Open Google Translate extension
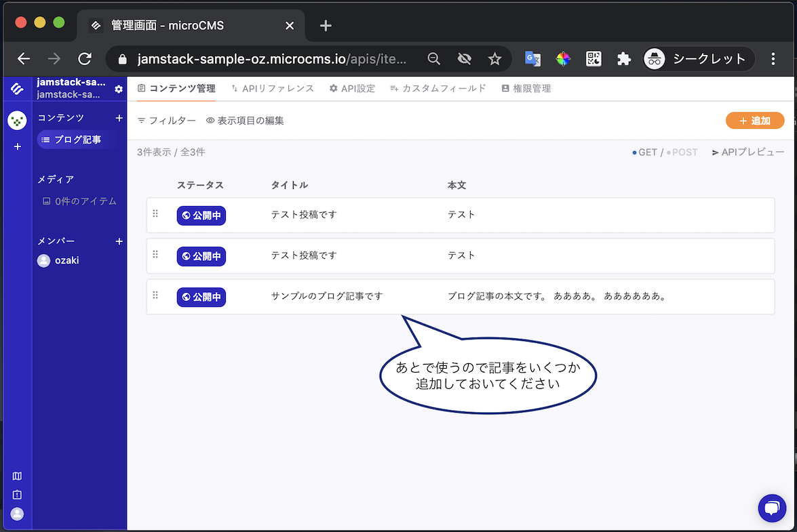Image resolution: width=797 pixels, height=532 pixels. [x=532, y=59]
